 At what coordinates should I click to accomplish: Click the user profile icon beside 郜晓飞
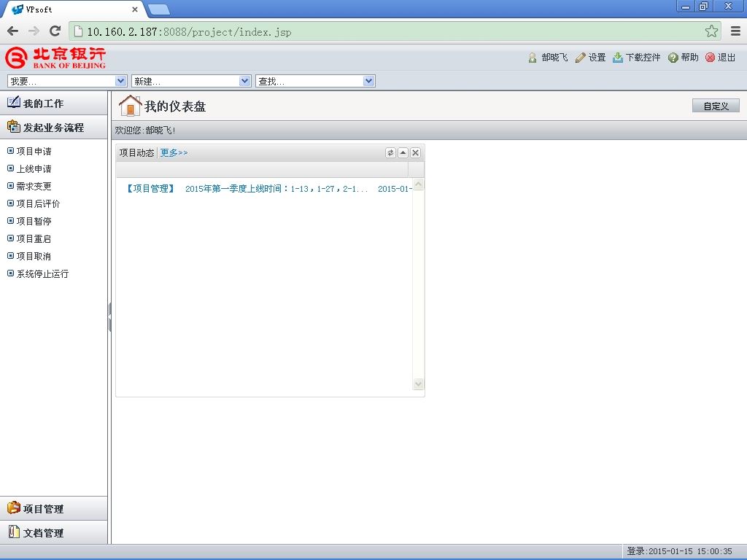(533, 58)
